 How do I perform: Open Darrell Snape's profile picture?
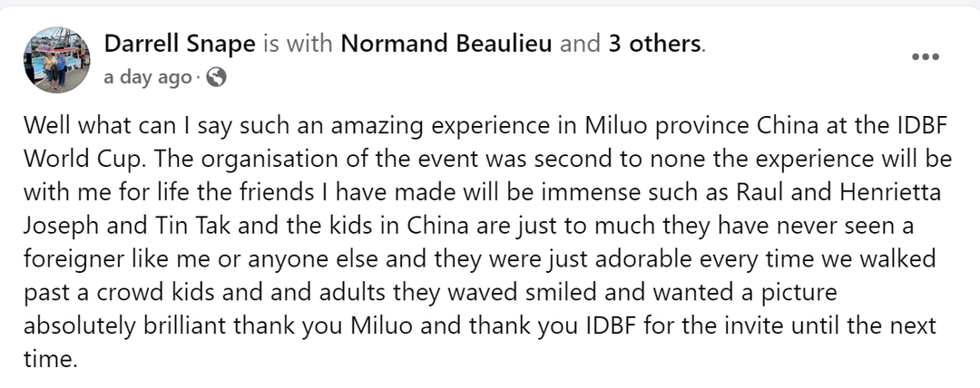click(57, 59)
